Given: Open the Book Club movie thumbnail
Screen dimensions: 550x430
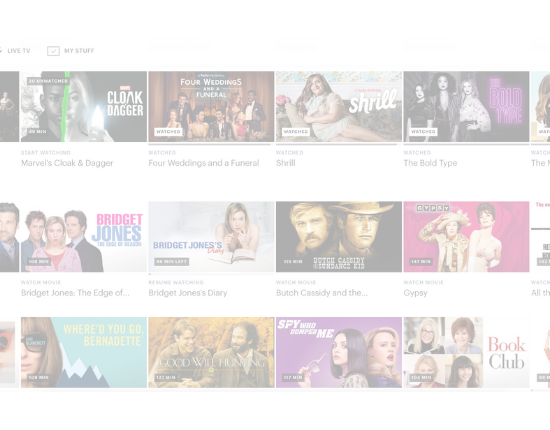Looking at the screenshot, I should click(x=466, y=352).
